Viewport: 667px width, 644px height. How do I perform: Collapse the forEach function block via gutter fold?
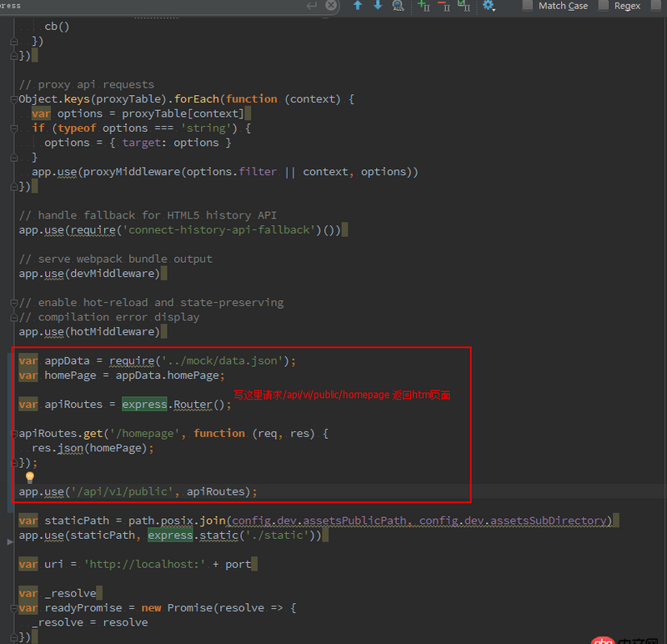(x=13, y=98)
